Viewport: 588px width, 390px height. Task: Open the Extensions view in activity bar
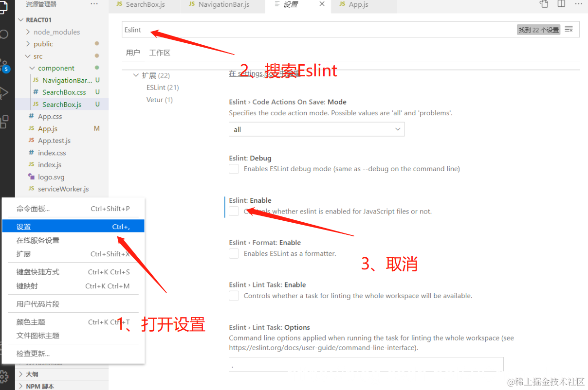[x=4, y=121]
